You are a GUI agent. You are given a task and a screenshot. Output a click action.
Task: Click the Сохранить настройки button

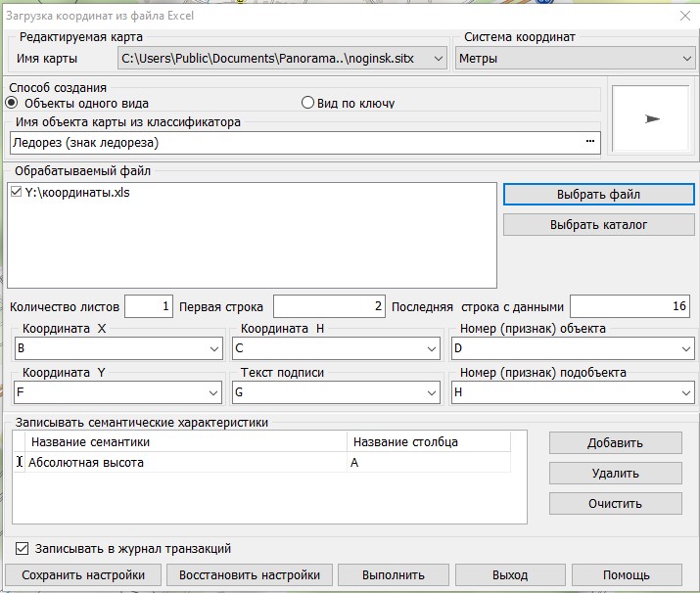[83, 574]
